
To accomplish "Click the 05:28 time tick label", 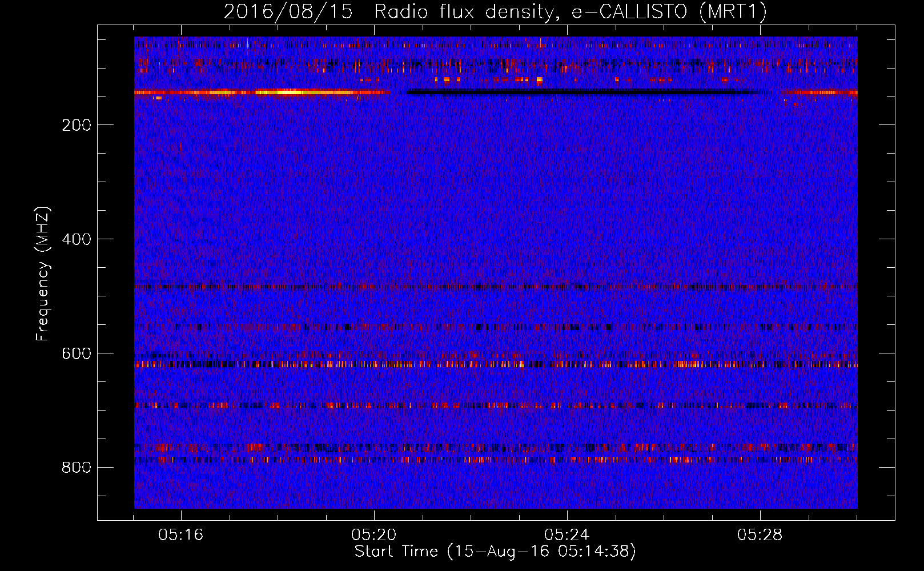I will 760,535.
